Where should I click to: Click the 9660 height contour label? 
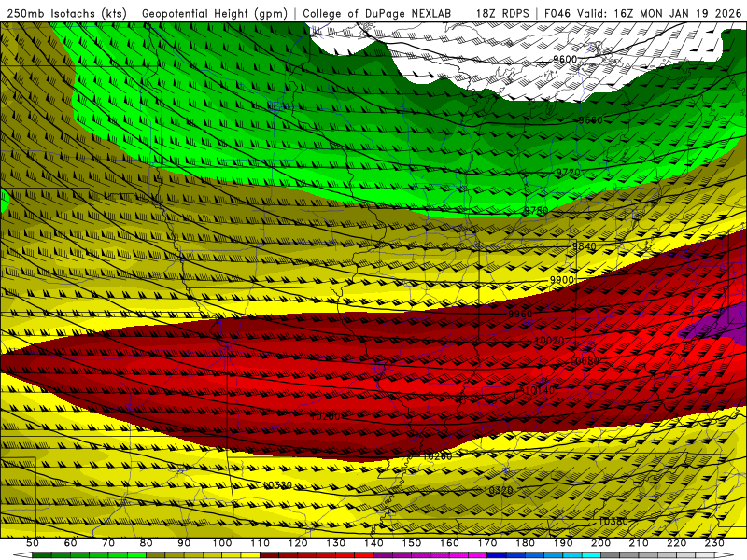(590, 120)
